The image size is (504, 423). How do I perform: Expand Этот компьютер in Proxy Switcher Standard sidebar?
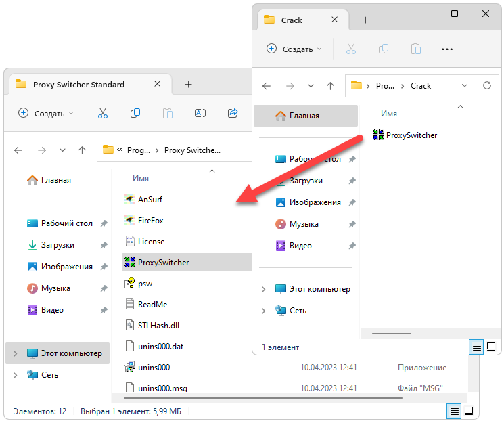coord(16,353)
